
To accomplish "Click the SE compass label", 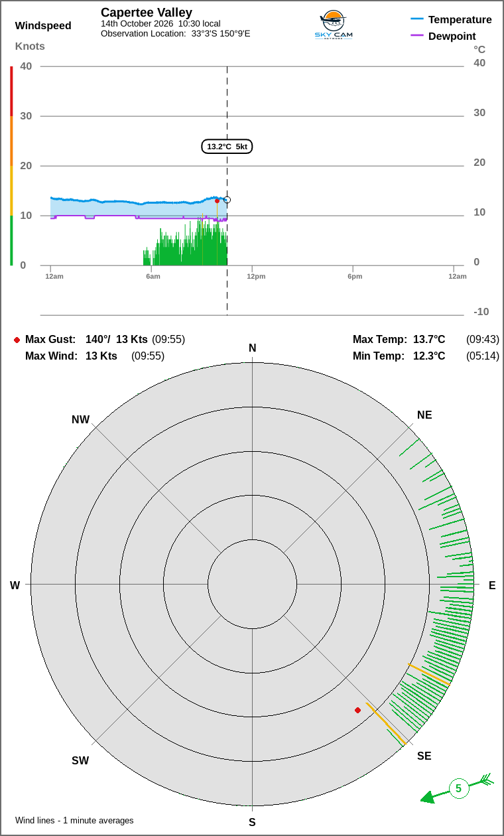I will pyautogui.click(x=424, y=756).
